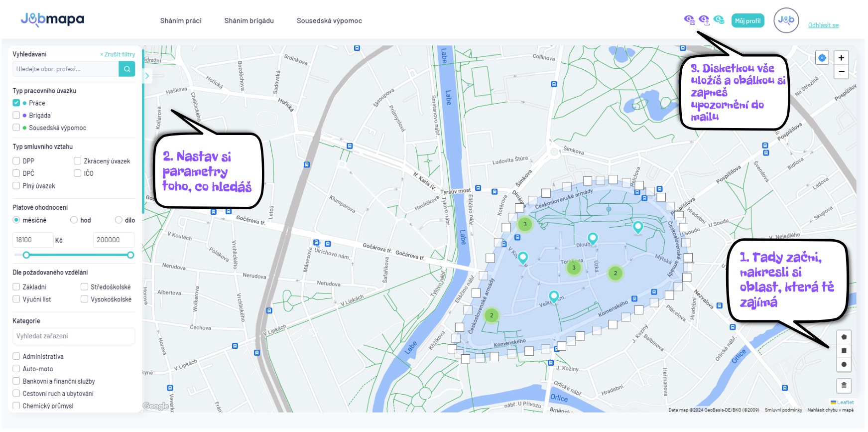The image size is (868, 432).
Task: Select the Základní education checkbox
Action: point(16,287)
